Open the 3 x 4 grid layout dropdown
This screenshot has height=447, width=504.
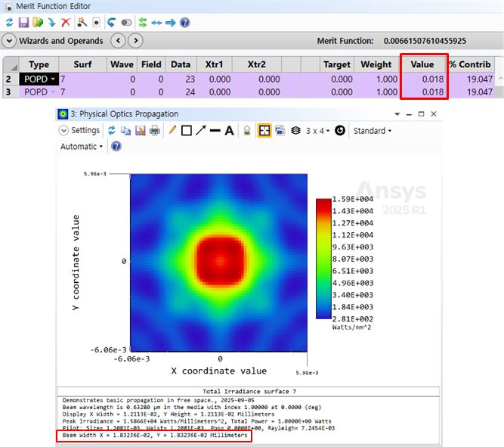tap(318, 130)
